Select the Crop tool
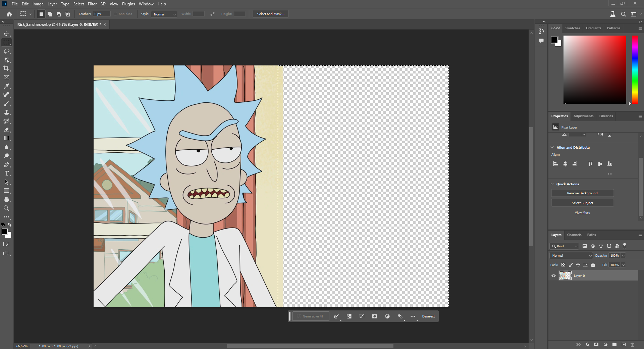Screen dimensions: 644x349 [6, 68]
